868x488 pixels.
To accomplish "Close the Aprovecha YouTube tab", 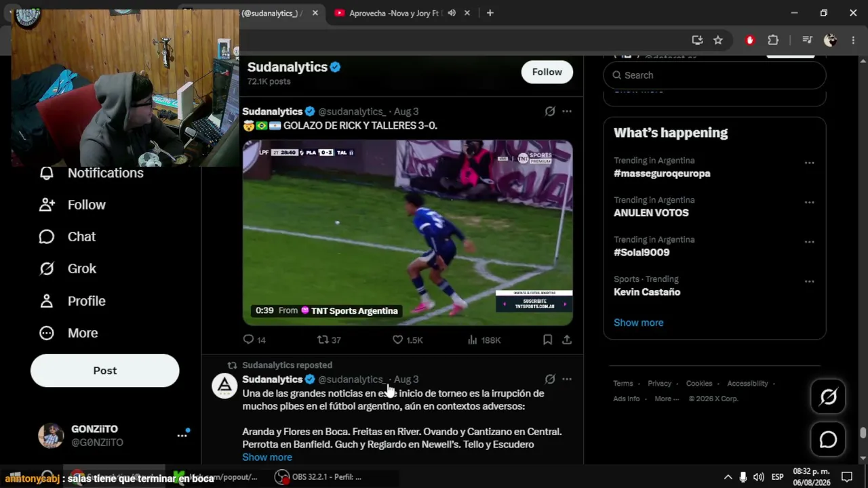I will pos(467,13).
